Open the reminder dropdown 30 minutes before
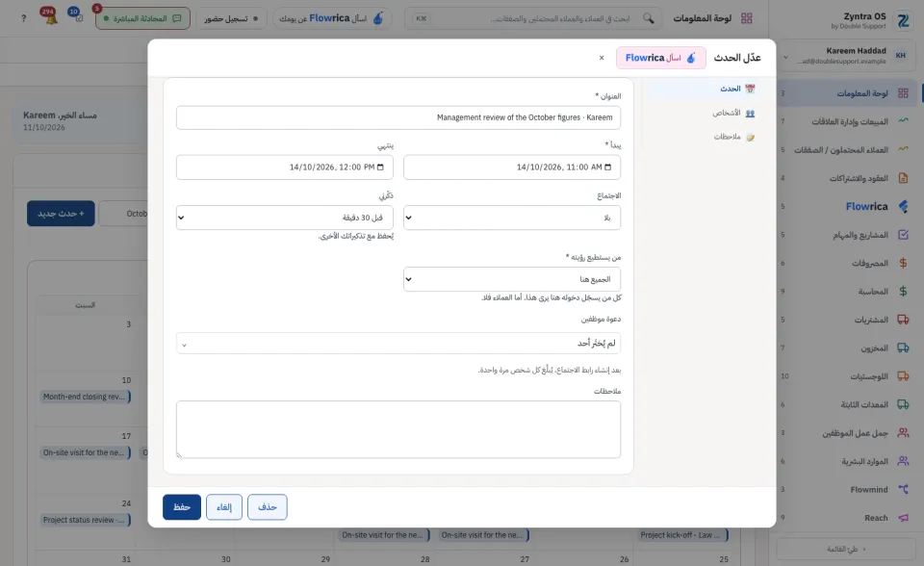This screenshot has width=924, height=566. tap(284, 218)
